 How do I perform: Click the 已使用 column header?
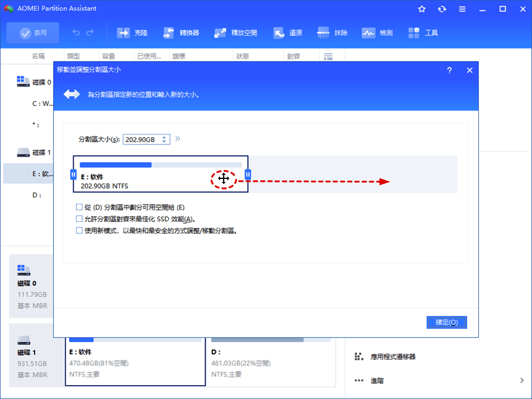149,56
